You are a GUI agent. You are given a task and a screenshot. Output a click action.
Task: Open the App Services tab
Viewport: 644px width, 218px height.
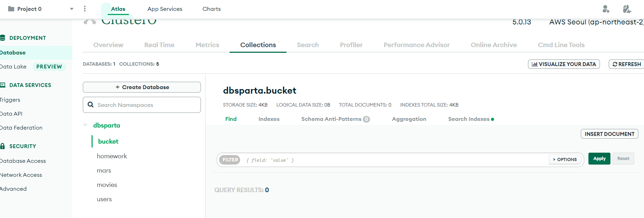click(x=165, y=9)
